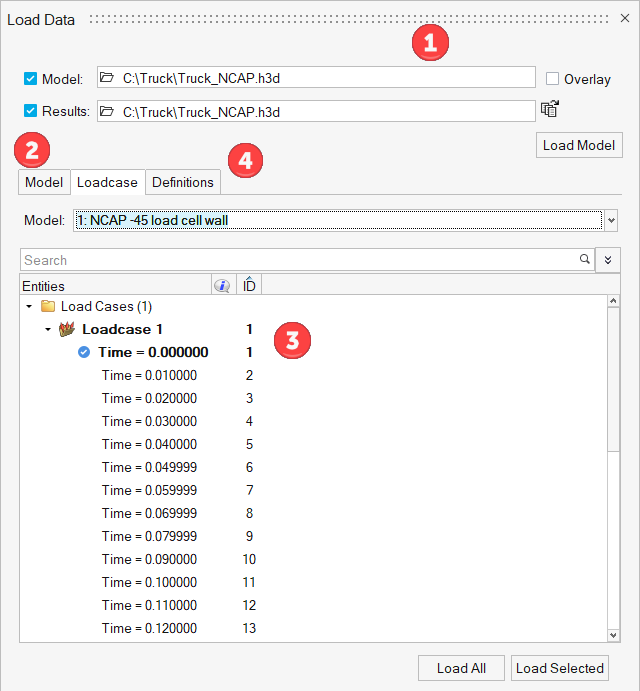Select Time = 0.030000 step

[x=149, y=421]
